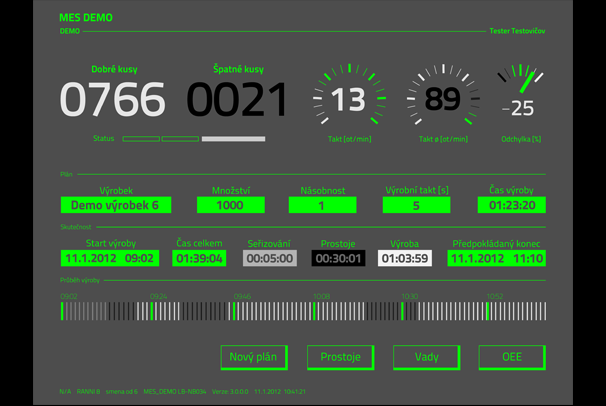Click the white Výroba time box 01:03:59
Screen dimensions: 606x406
[x=404, y=258]
